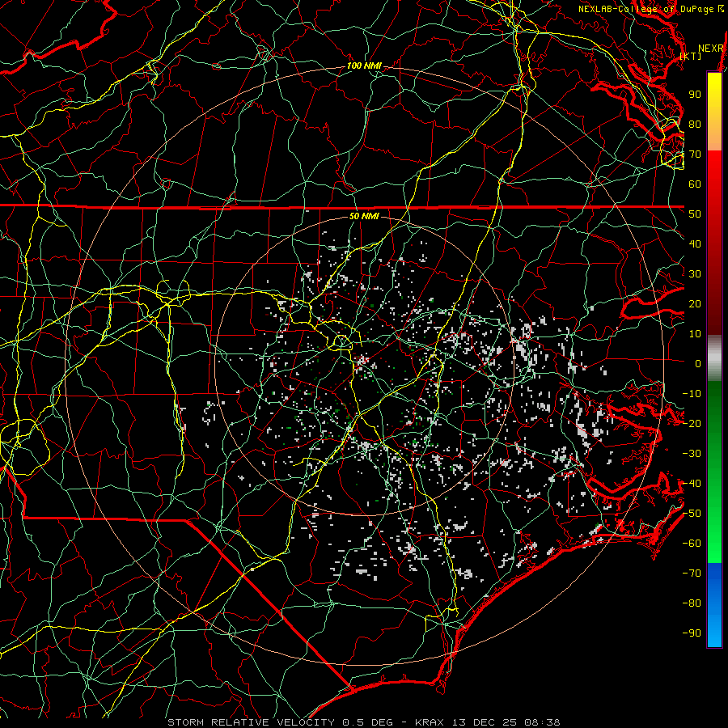This screenshot has width=728, height=728.
Task: Click the "13 DEC 25" date in caption
Action: [x=485, y=722]
